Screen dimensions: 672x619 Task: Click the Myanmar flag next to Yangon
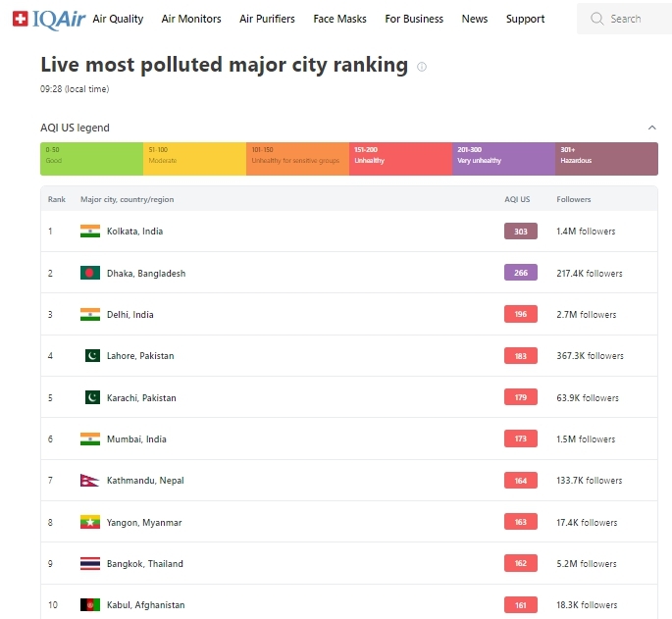[90, 522]
